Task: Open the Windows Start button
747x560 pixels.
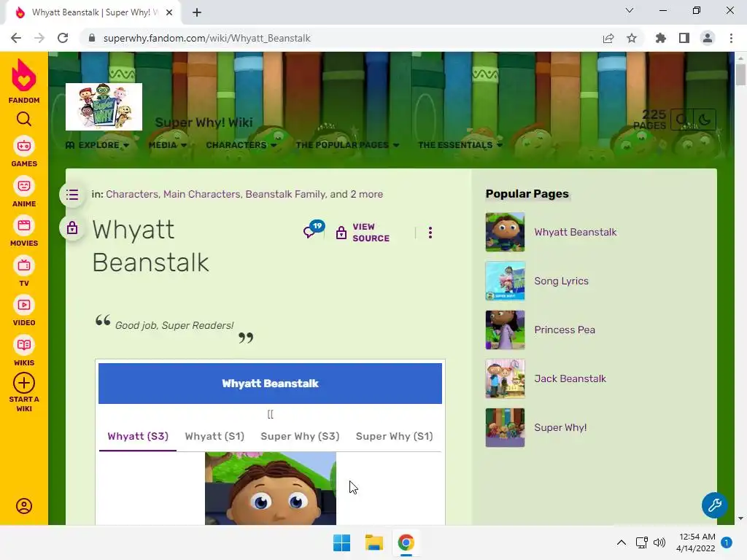Action: 341,542
